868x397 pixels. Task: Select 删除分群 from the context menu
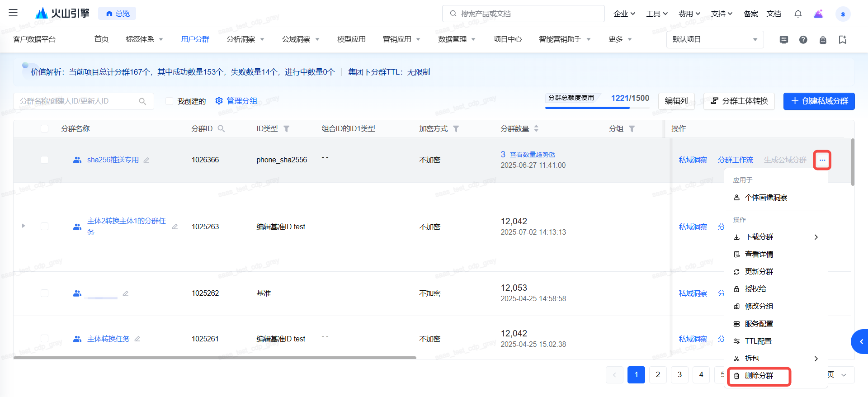click(x=759, y=376)
